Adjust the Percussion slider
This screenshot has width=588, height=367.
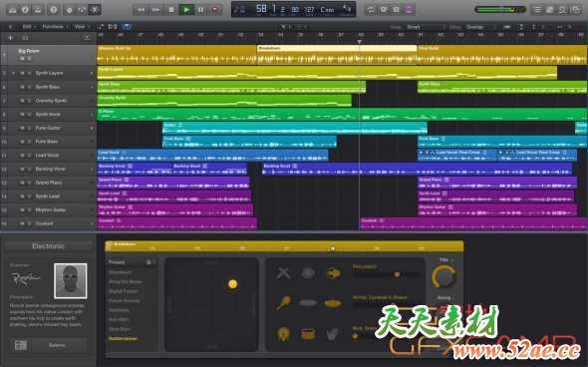(x=387, y=274)
